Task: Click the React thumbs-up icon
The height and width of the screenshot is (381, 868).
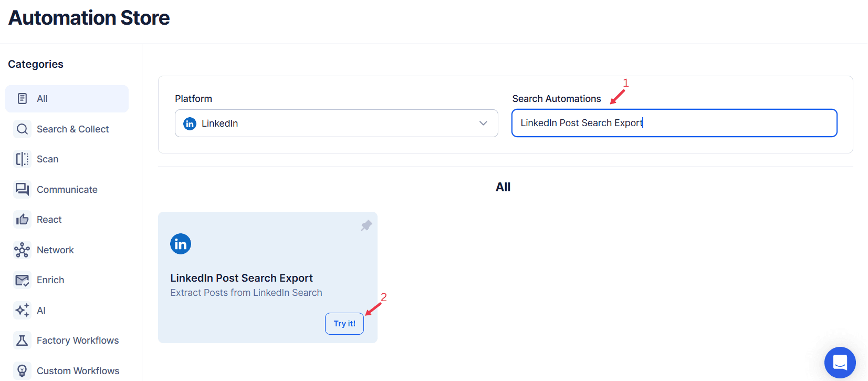Action: [x=22, y=219]
